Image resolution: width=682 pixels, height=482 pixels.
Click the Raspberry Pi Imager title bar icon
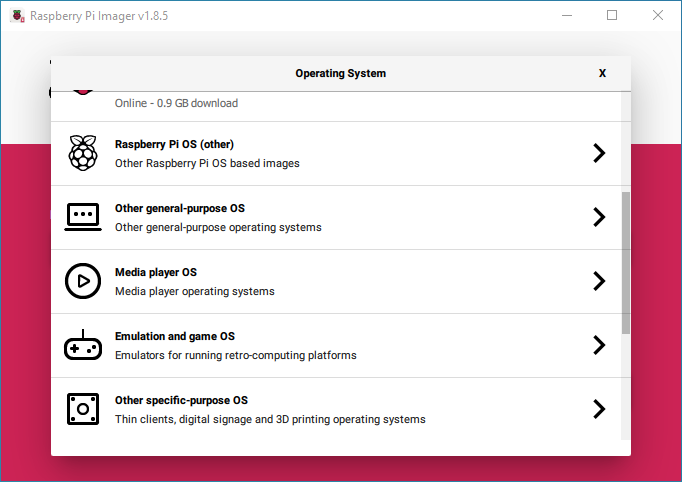coord(17,16)
